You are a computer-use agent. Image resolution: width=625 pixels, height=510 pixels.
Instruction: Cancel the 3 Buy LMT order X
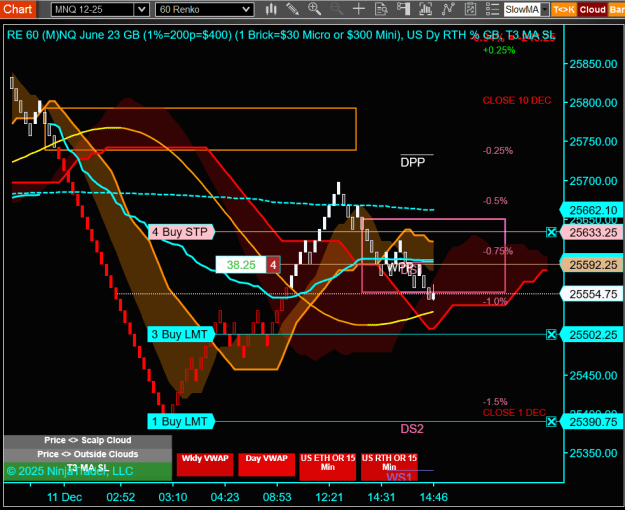551,335
